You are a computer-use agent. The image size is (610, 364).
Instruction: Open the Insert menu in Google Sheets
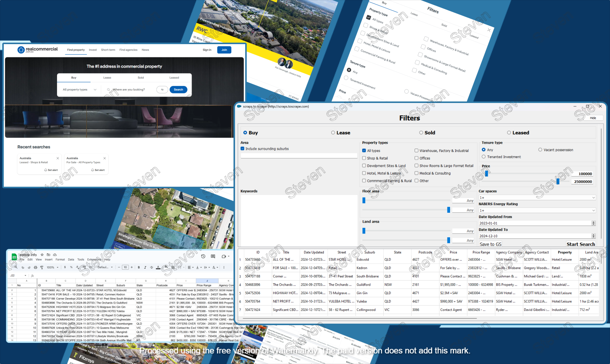point(49,260)
